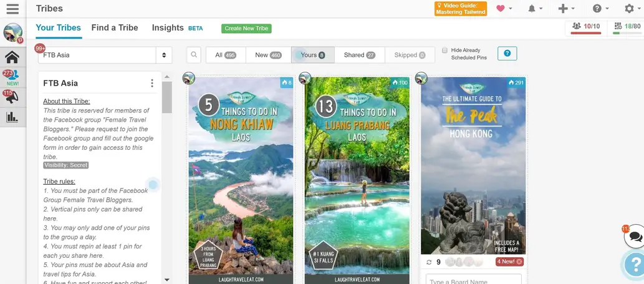Open the bell notifications icon
The image size is (644, 284).
pos(532,9)
